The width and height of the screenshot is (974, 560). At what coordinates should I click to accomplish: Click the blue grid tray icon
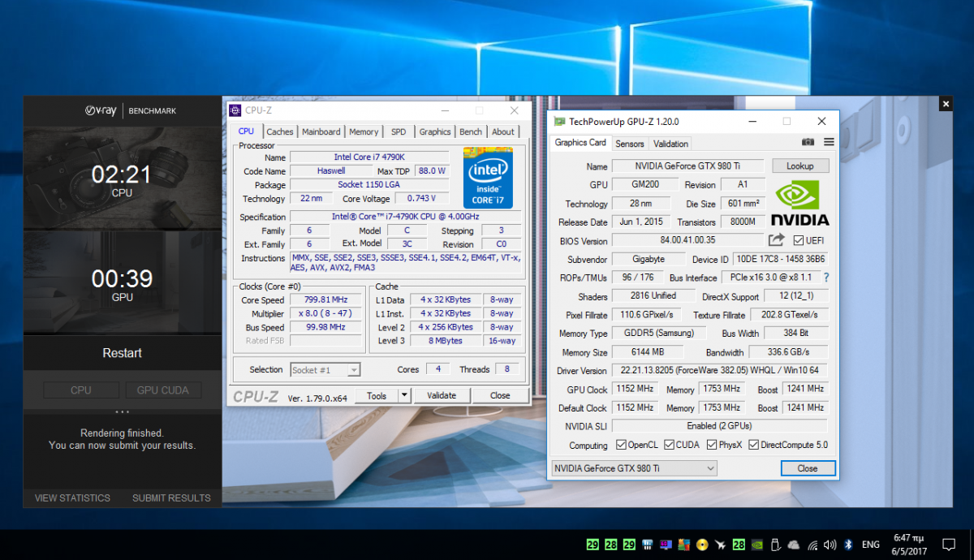click(x=647, y=545)
